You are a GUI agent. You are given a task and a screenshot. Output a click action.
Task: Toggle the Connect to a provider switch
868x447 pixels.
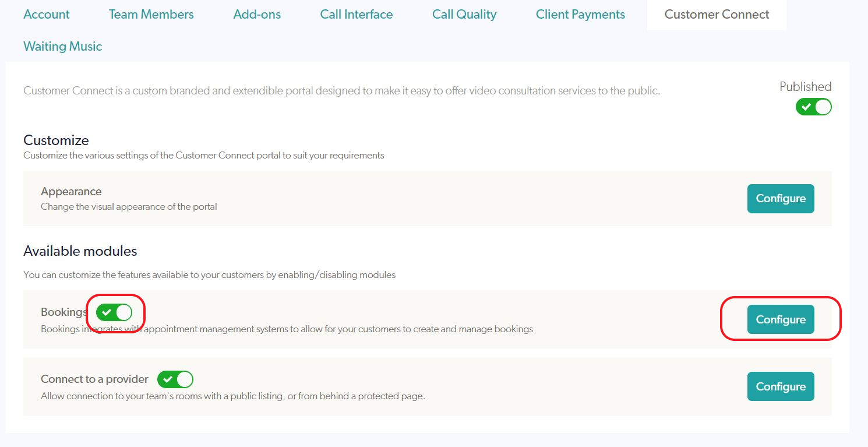175,379
